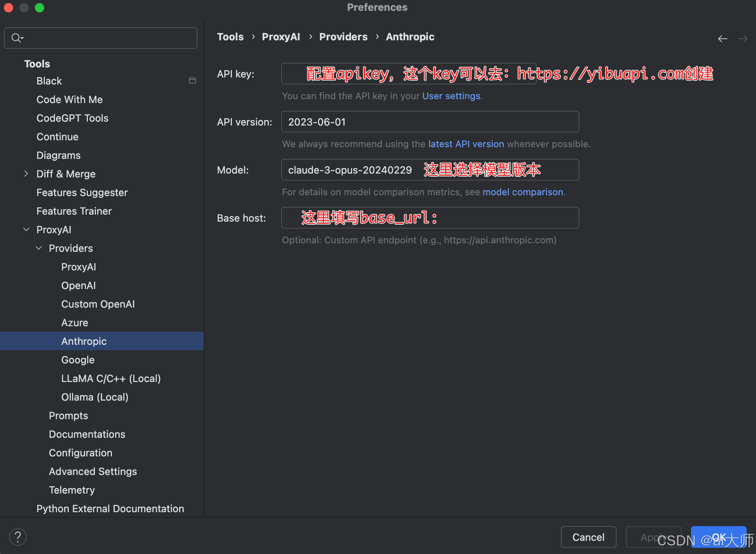
Task: Open Ollama (Local) provider settings
Action: (x=94, y=397)
